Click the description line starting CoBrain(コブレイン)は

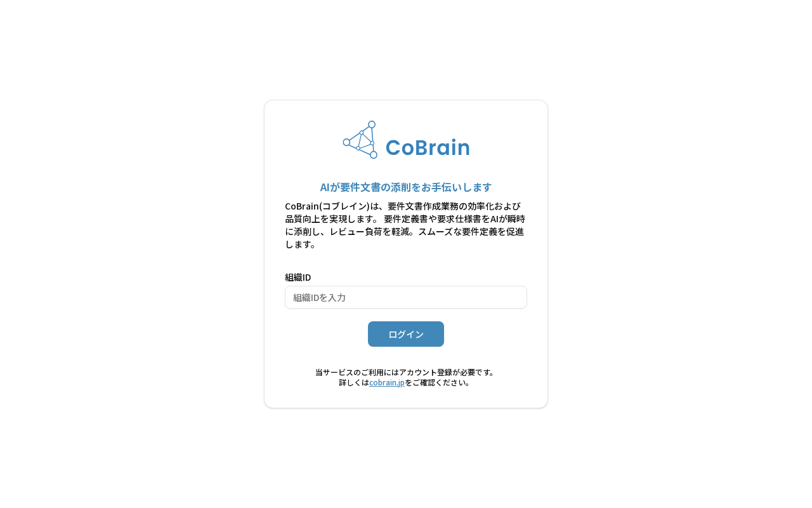[x=403, y=206]
